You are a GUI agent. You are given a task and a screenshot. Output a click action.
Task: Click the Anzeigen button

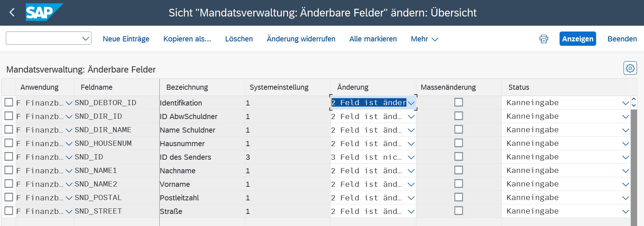pos(577,39)
